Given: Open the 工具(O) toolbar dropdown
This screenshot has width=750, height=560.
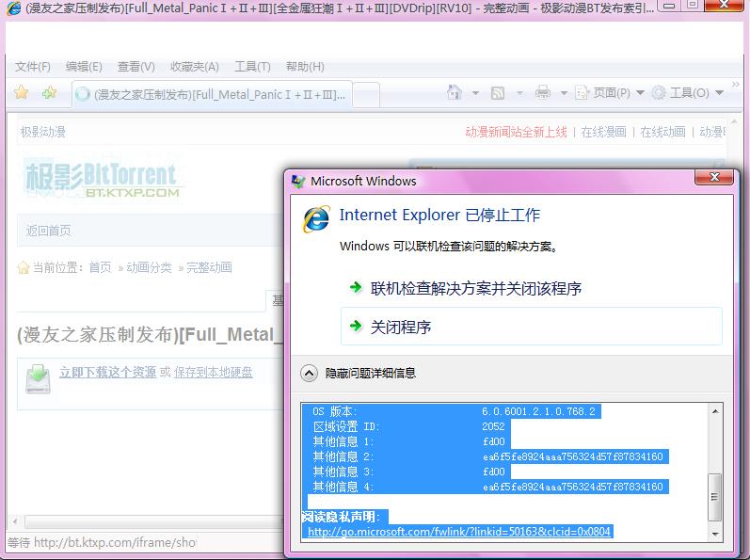Looking at the screenshot, I should (688, 92).
